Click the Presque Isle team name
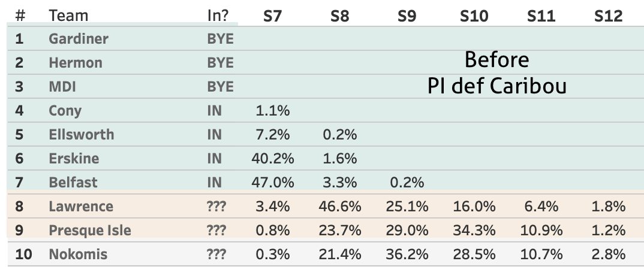The height and width of the screenshot is (267, 644). (90, 230)
